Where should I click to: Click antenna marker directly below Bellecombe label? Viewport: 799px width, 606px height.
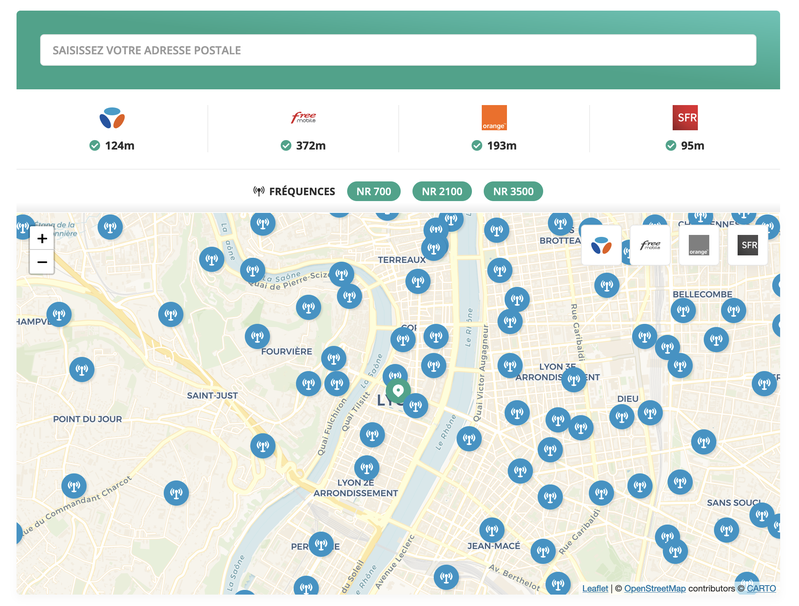(x=683, y=310)
